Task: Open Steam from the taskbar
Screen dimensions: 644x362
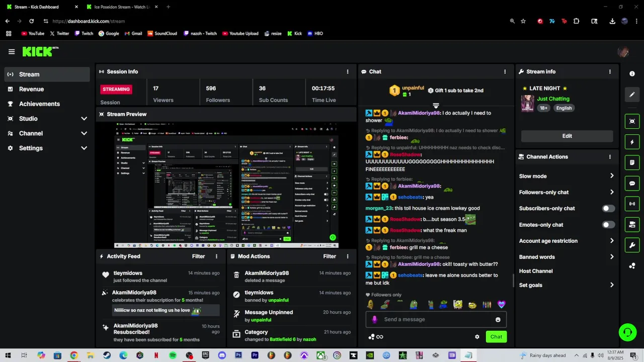Action: 107,355
